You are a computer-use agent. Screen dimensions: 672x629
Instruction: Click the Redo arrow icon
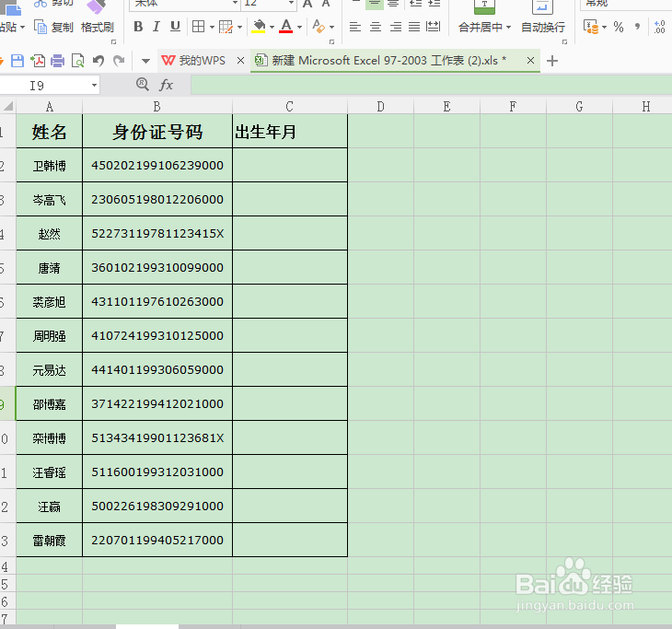(x=119, y=61)
